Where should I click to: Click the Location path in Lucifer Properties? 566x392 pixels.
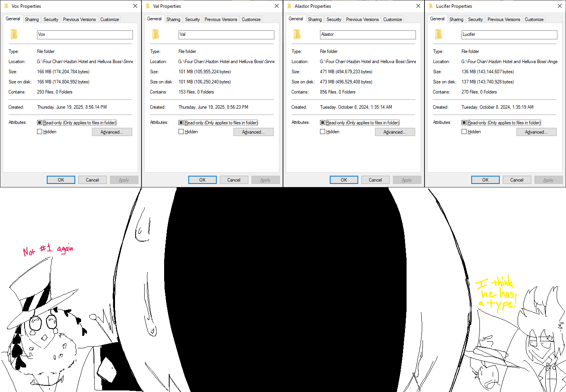[509, 62]
